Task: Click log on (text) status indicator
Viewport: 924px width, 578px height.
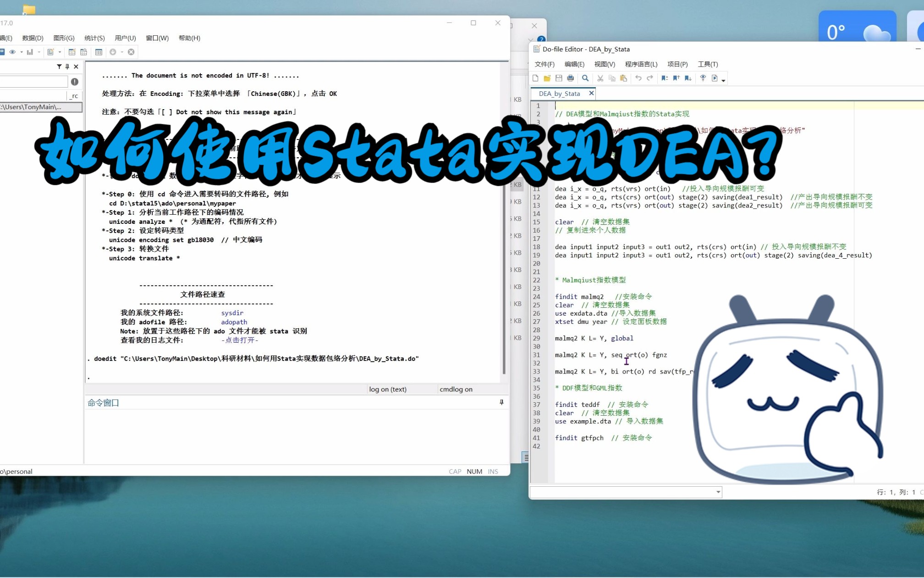Action: [x=388, y=389]
